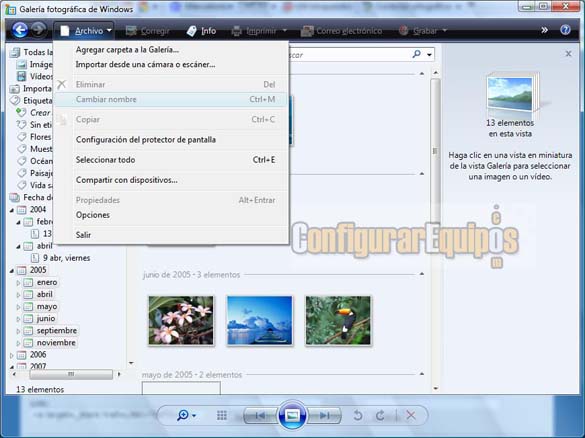The width and height of the screenshot is (585, 438).
Task: Select the blue ocean dock thumbnail
Action: tap(260, 320)
